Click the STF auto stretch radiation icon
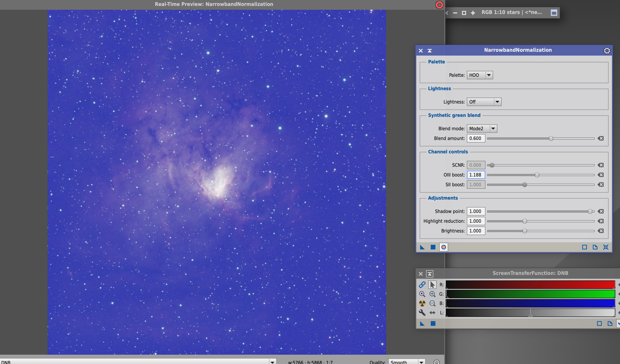 [422, 303]
